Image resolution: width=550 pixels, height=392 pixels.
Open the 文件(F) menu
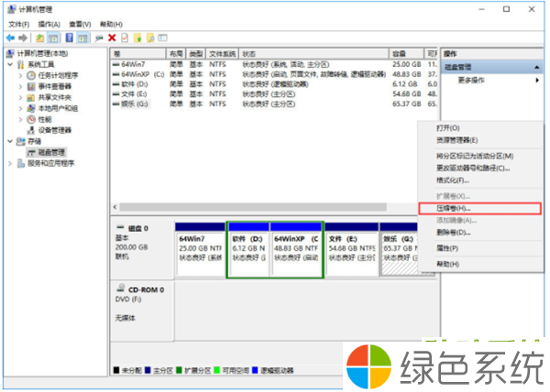(x=19, y=24)
